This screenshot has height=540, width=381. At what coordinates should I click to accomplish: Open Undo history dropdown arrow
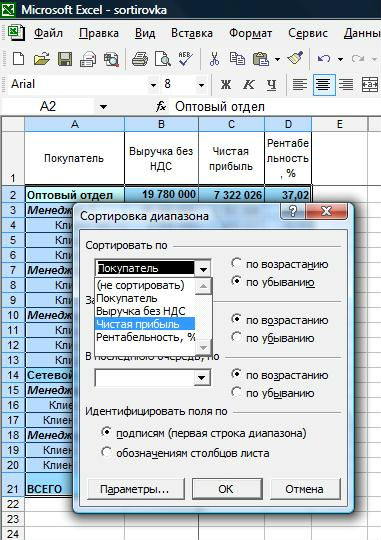340,59
